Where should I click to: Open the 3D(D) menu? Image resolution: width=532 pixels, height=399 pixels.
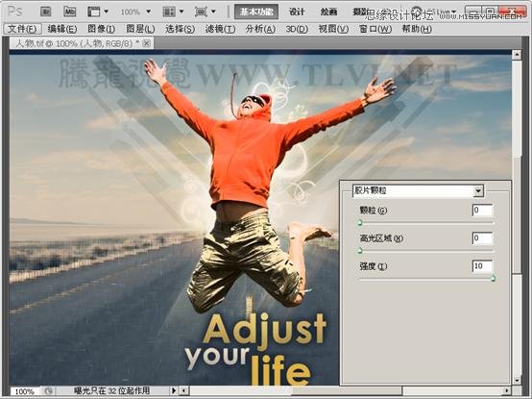tap(297, 29)
